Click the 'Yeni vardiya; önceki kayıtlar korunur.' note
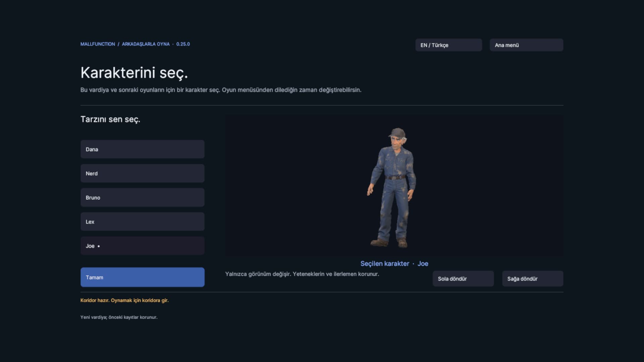Viewport: 644px width, 362px height. click(119, 317)
